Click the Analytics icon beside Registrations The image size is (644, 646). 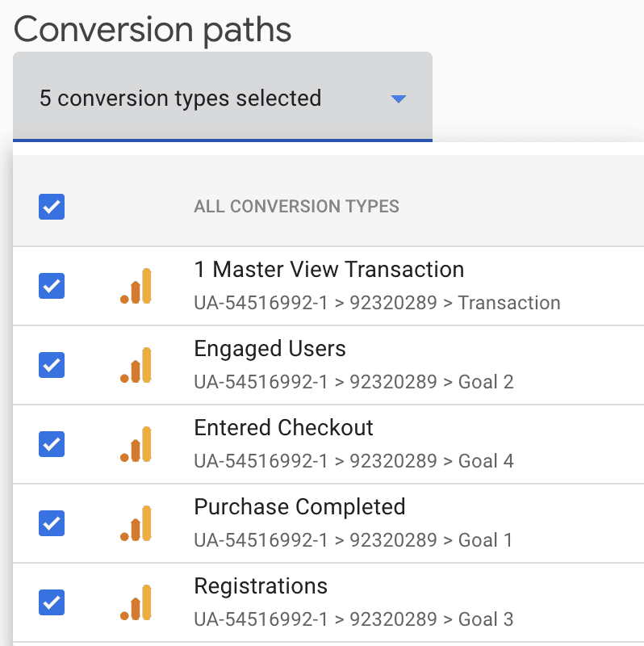(136, 602)
